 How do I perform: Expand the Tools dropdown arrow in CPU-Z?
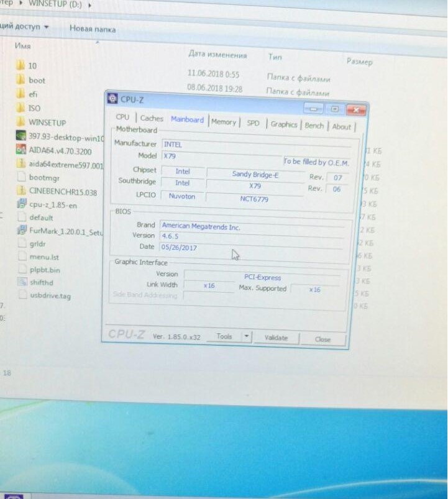[247, 336]
